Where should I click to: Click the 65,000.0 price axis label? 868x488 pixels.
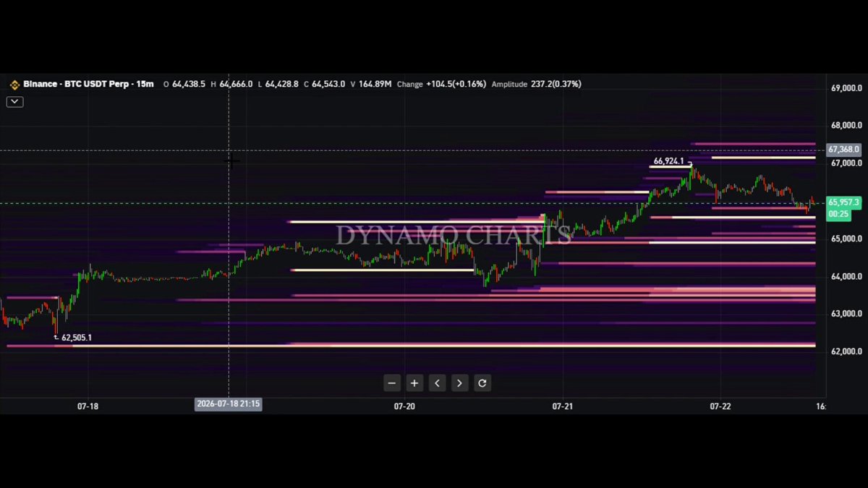(845, 239)
